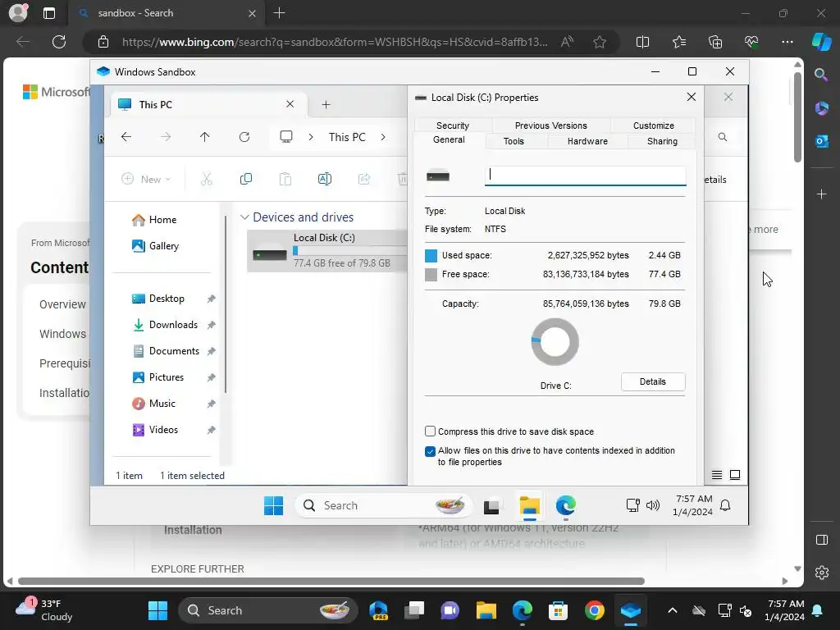Select Local Disk (C:) drive item
This screenshot has width=840, height=630.
click(x=326, y=251)
